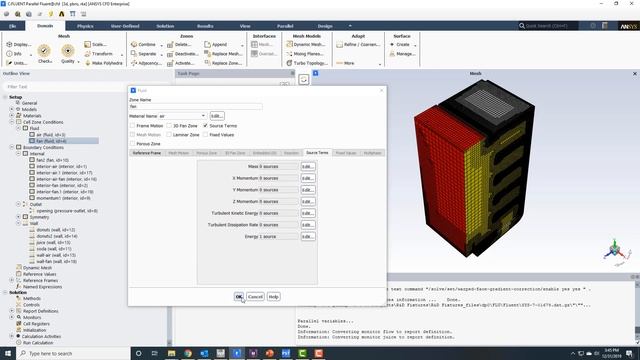Click the Adjacency icon in Zones group
The image size is (640, 360).
[x=134, y=63]
